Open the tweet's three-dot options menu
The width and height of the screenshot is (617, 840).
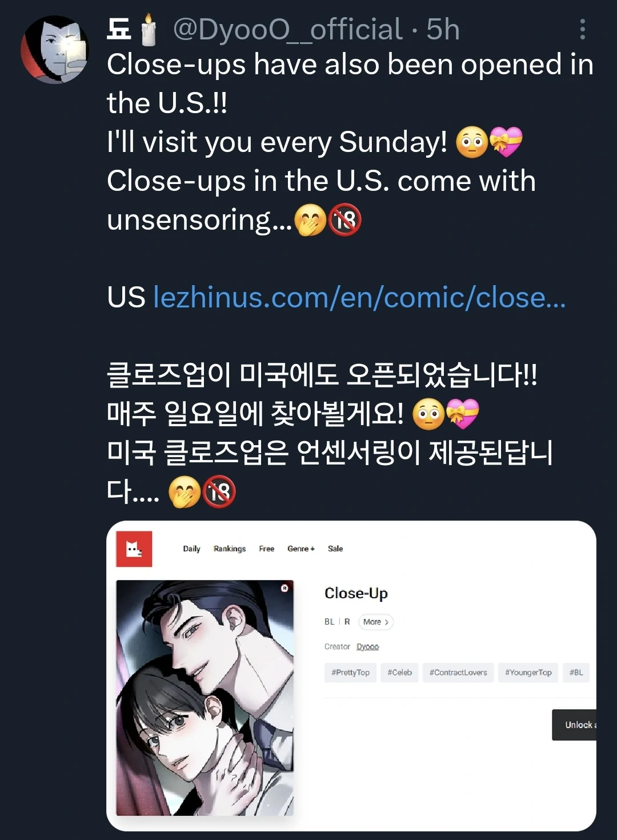pos(582,29)
